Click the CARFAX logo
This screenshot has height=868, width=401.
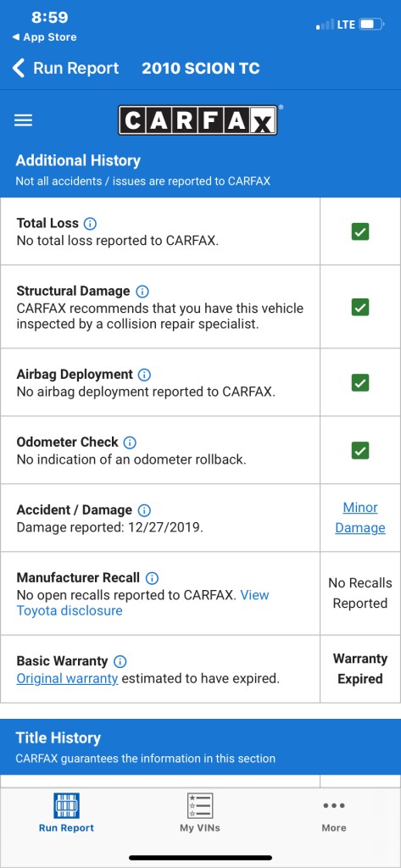(x=198, y=120)
